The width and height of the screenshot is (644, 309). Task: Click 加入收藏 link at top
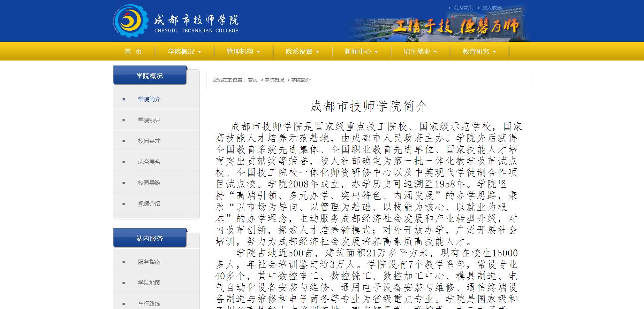tap(492, 8)
